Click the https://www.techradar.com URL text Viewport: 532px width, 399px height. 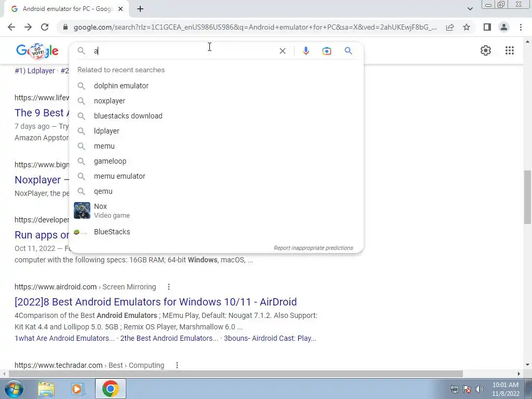58,365
